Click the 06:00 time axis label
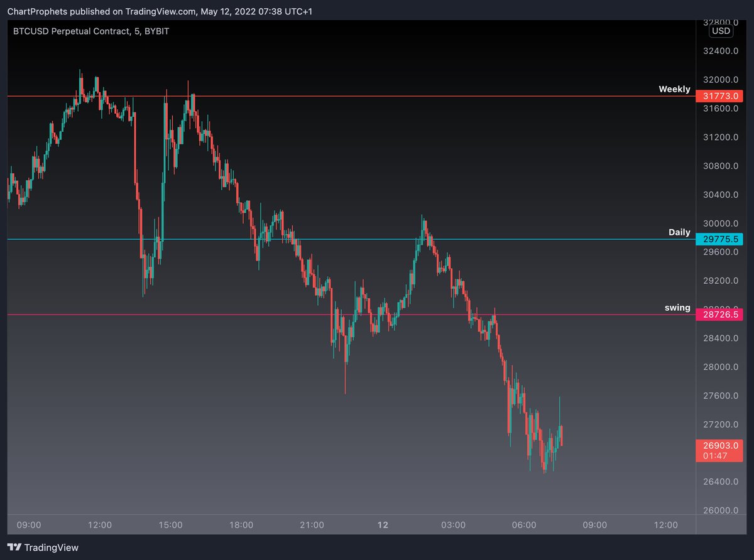This screenshot has height=560, width=754. tap(524, 525)
